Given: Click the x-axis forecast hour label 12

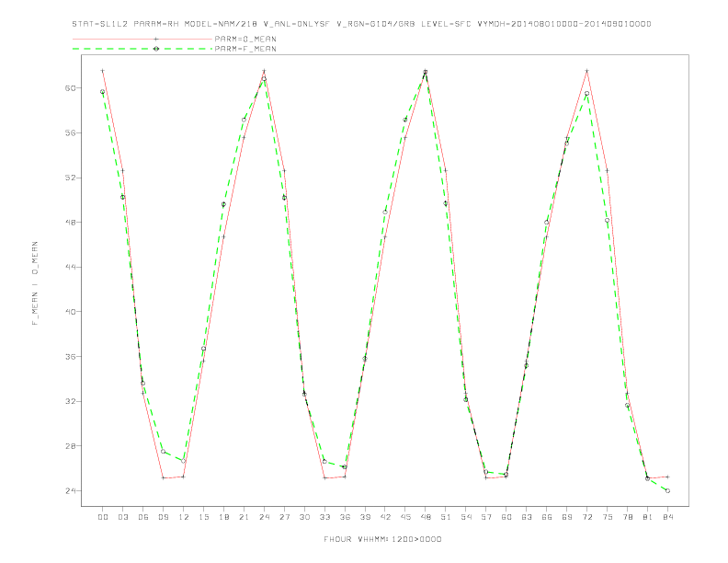Looking at the screenshot, I should 184,517.
